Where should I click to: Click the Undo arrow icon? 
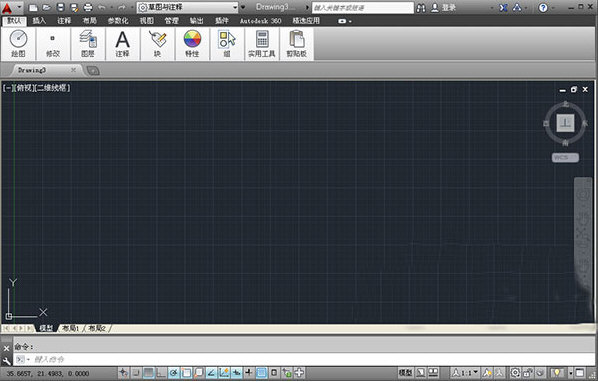click(102, 8)
